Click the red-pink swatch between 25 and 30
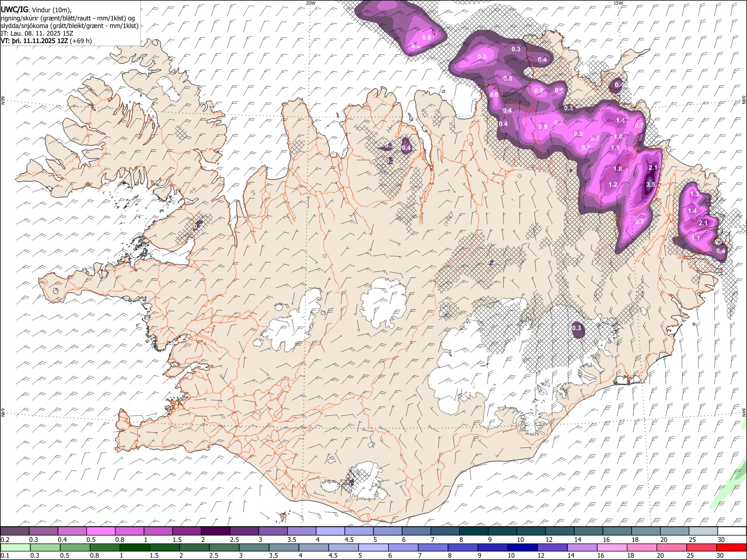This screenshot has height=560, width=747. click(701, 548)
